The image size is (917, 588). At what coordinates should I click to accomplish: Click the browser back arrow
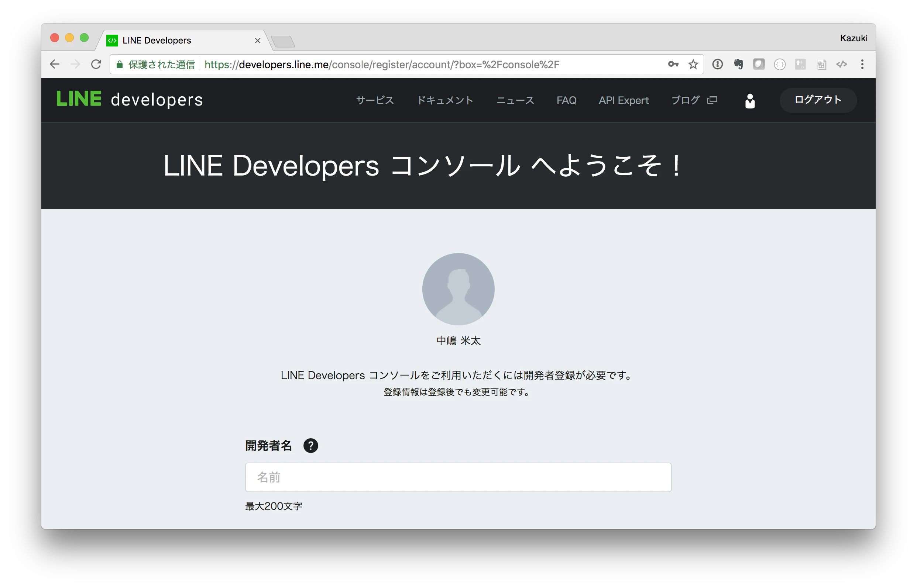(55, 64)
